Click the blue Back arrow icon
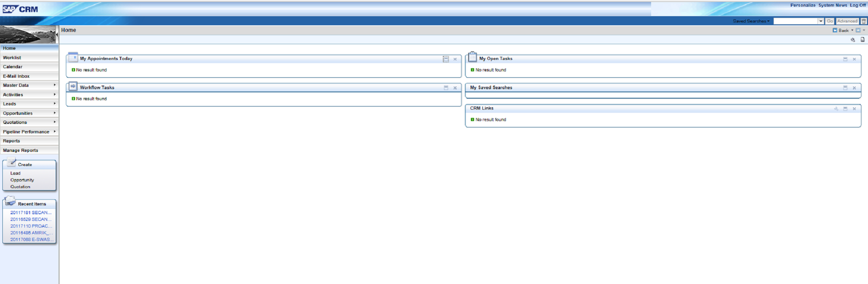 [835, 30]
